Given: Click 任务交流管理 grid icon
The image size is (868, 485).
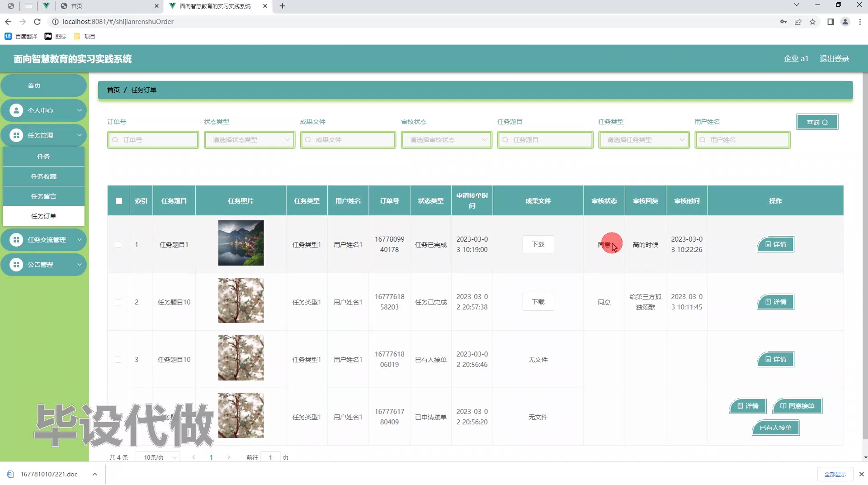Looking at the screenshot, I should 16,240.
